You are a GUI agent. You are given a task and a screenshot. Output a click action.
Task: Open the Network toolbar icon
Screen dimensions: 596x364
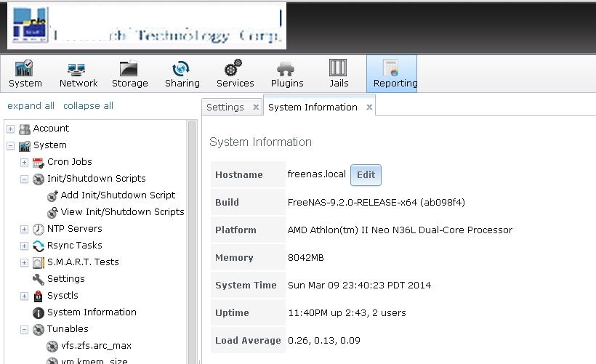coord(76,69)
